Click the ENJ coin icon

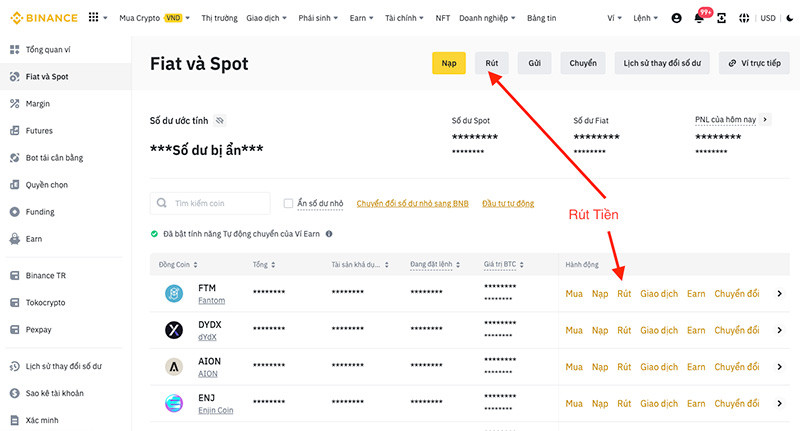click(x=174, y=403)
